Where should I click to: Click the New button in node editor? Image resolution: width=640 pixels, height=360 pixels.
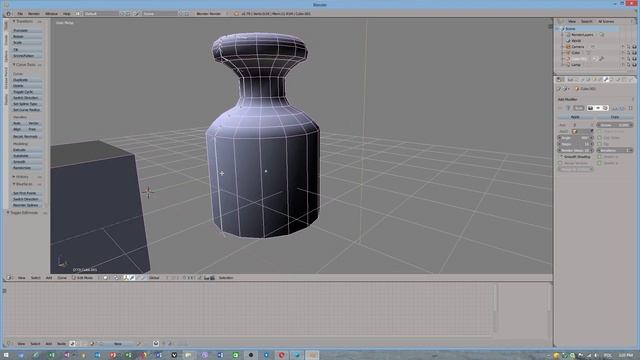click(x=118, y=344)
